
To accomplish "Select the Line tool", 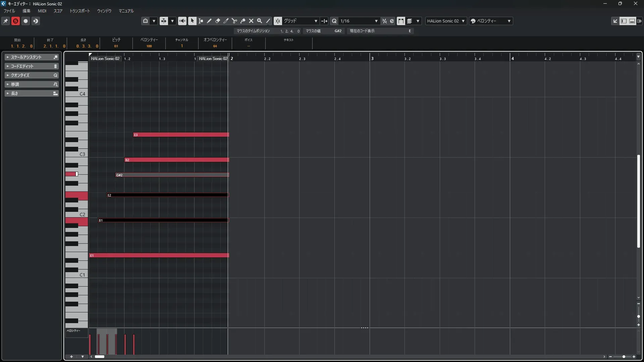I will point(268,21).
